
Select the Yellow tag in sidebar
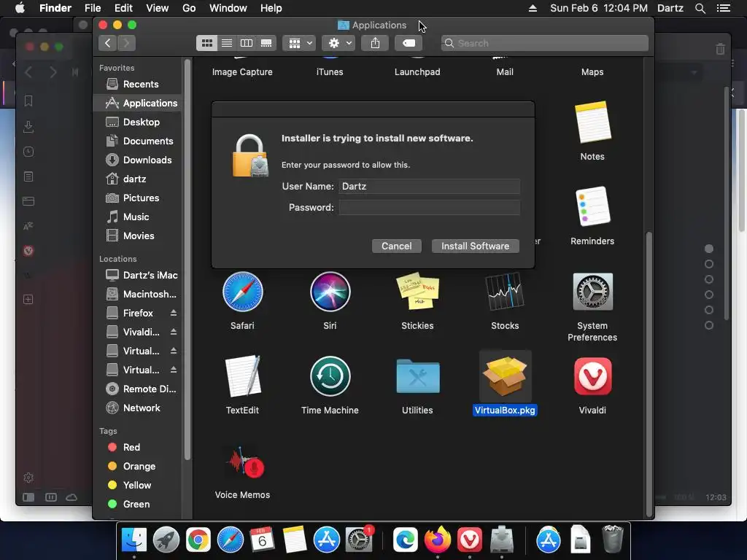pyautogui.click(x=137, y=485)
